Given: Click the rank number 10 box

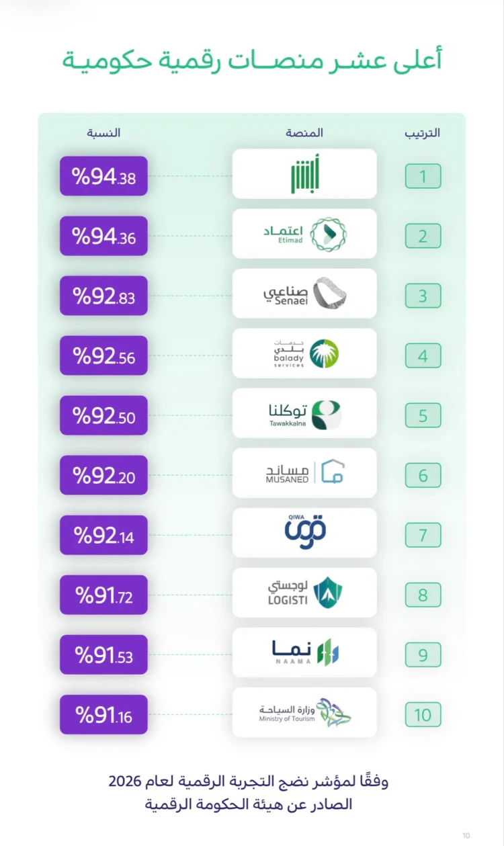Looking at the screenshot, I should coord(423,714).
